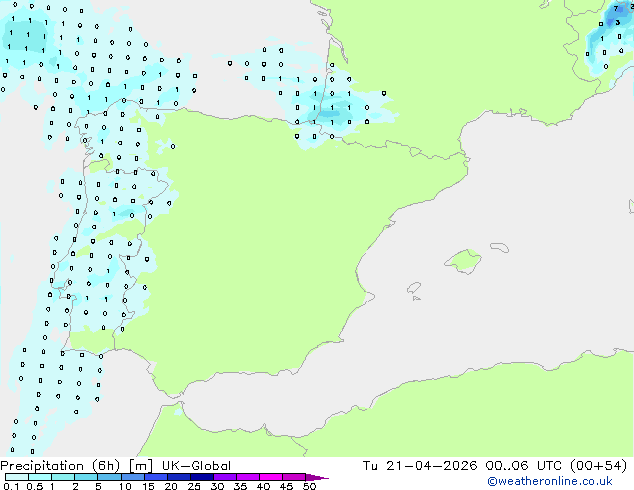The width and height of the screenshot is (634, 490).
Task: Click Menorca island outline on the map
Action: [500, 247]
